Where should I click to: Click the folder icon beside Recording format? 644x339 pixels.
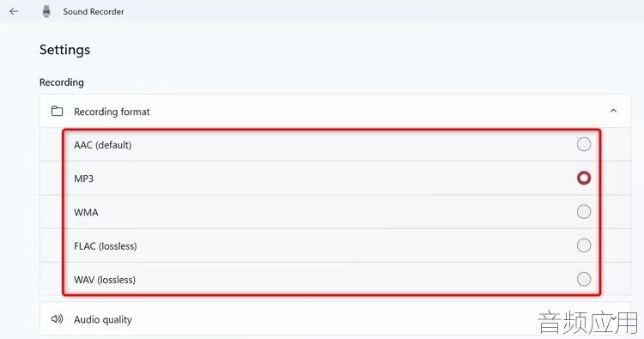[57, 111]
